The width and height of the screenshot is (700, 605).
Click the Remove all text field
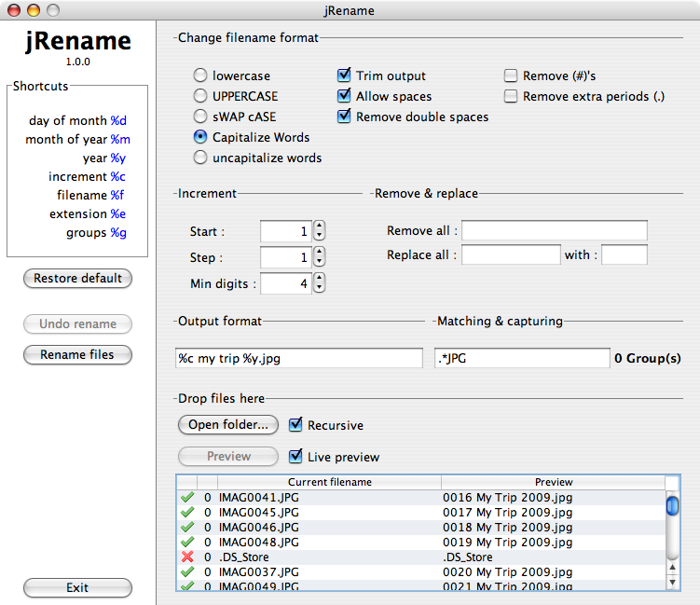(x=555, y=230)
